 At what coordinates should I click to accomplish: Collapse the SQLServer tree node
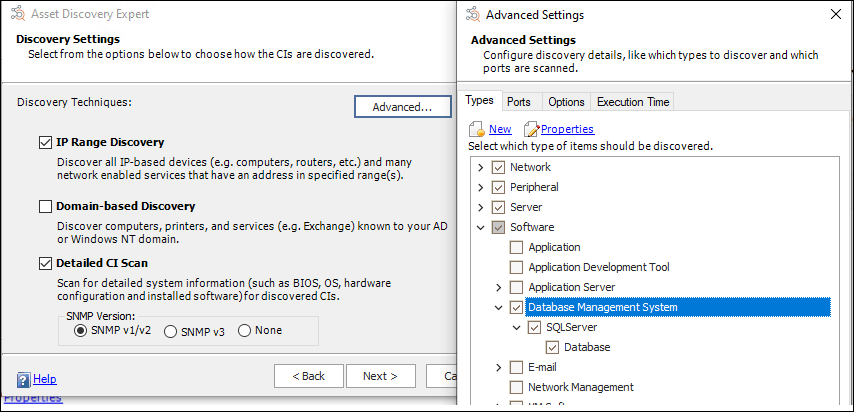pyautogui.click(x=517, y=327)
